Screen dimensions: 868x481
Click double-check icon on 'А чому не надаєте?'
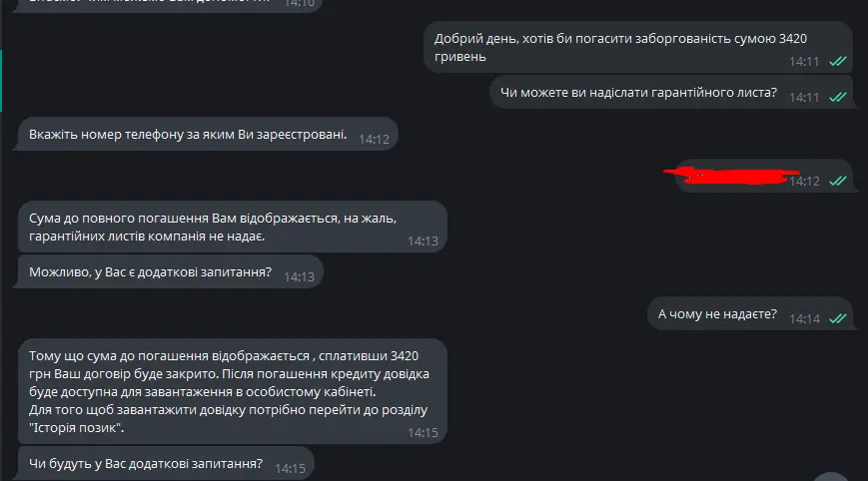(x=838, y=318)
